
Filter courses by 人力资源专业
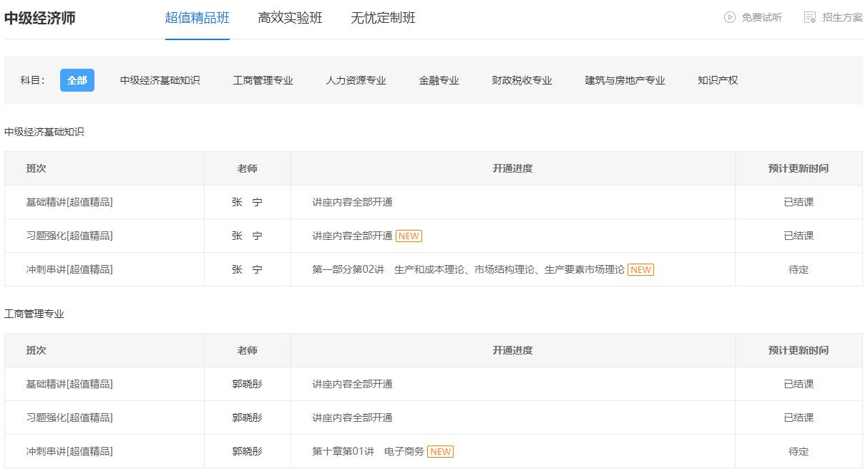click(356, 80)
